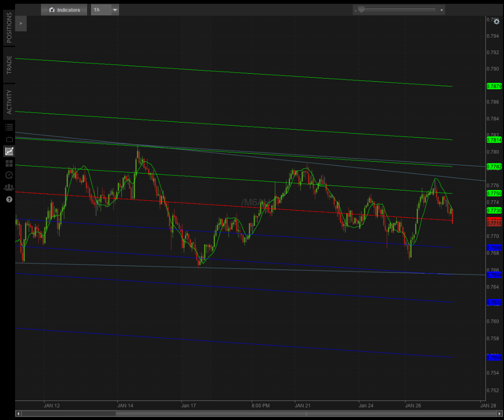Open the help question mark icon
The width and height of the screenshot is (504, 420).
tap(9, 199)
